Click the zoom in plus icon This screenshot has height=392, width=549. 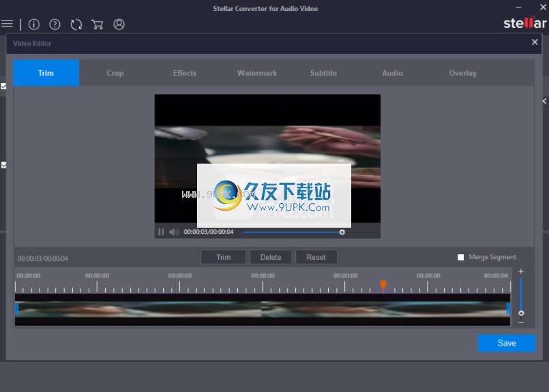[521, 271]
